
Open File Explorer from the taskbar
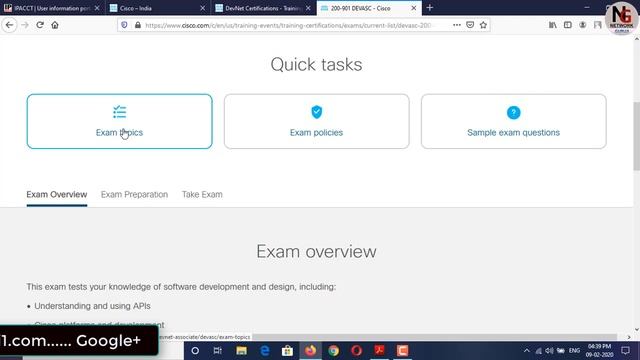pyautogui.click(x=241, y=351)
